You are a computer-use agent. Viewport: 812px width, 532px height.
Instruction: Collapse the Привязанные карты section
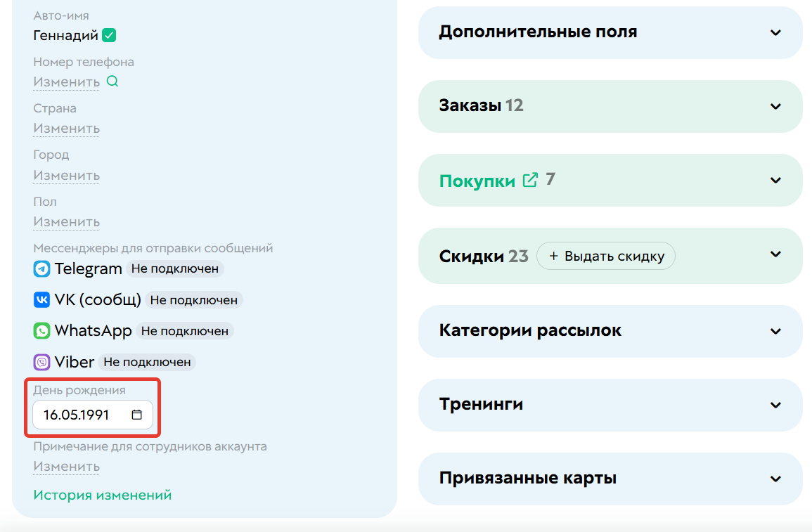point(775,479)
